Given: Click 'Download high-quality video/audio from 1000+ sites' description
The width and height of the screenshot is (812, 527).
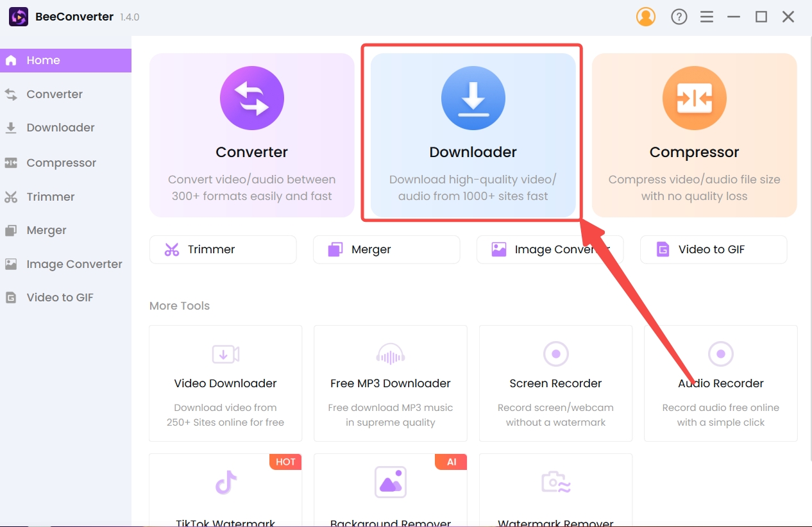Looking at the screenshot, I should tap(473, 188).
